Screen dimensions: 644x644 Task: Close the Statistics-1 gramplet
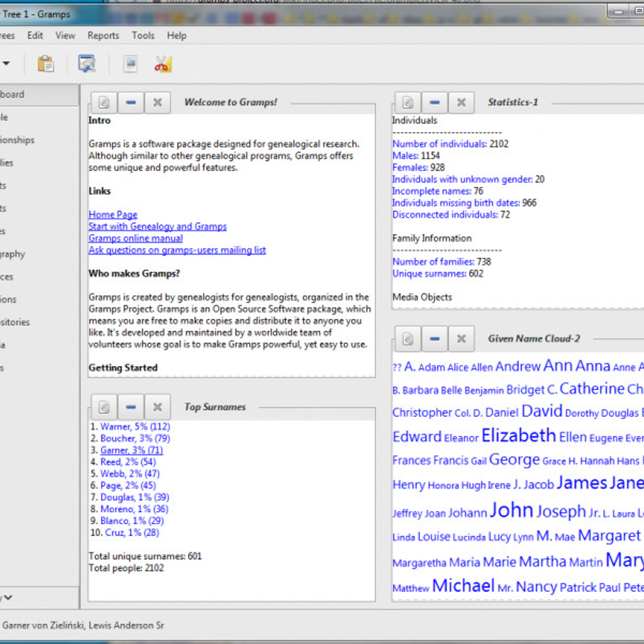click(x=461, y=103)
